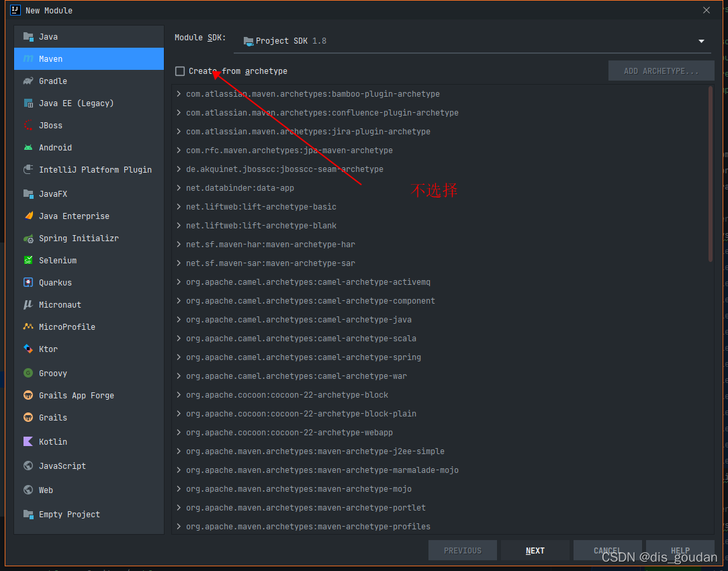Viewport: 728px width, 571px height.
Task: Expand lift-archetype-basic node
Action: [x=179, y=207]
